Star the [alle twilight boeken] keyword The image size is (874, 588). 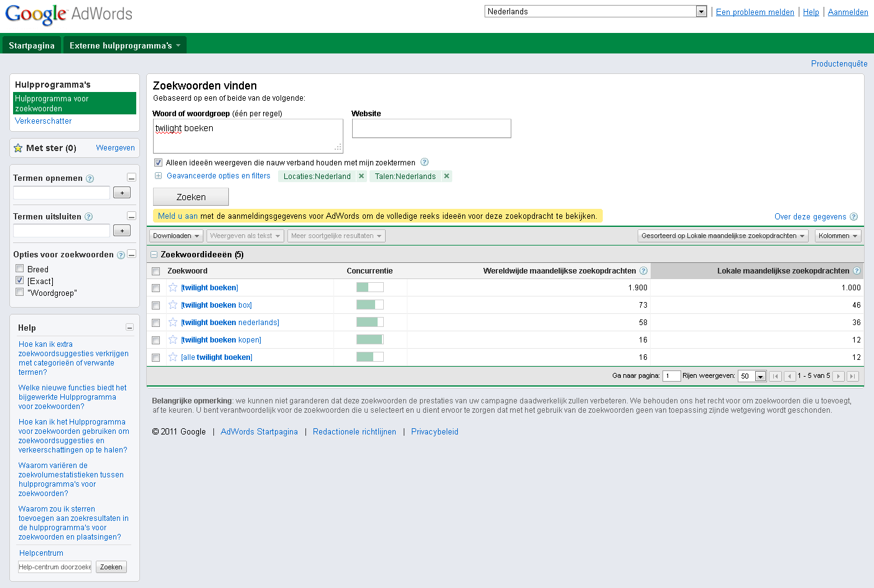coord(173,357)
